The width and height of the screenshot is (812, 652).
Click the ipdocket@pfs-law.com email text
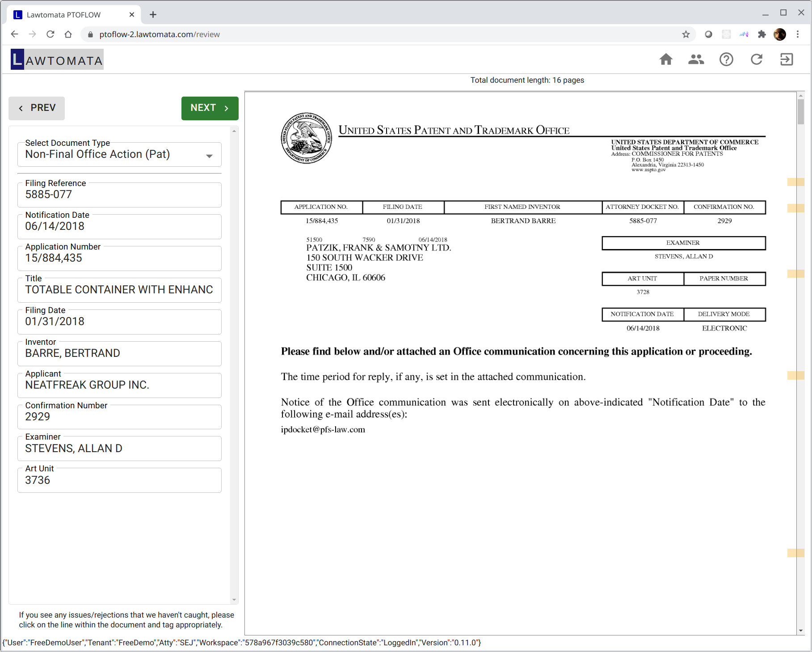coord(323,430)
